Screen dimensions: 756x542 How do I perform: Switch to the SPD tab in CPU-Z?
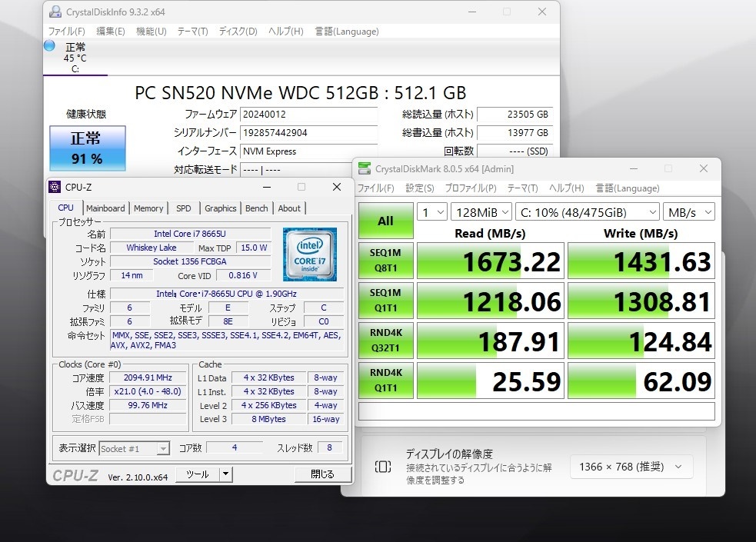pyautogui.click(x=184, y=208)
